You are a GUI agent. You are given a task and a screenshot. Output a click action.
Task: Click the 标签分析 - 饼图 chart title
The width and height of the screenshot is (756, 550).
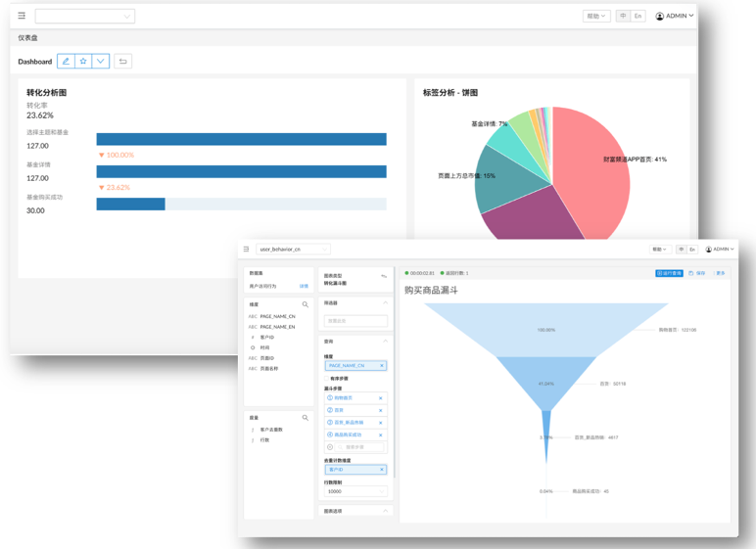point(450,93)
